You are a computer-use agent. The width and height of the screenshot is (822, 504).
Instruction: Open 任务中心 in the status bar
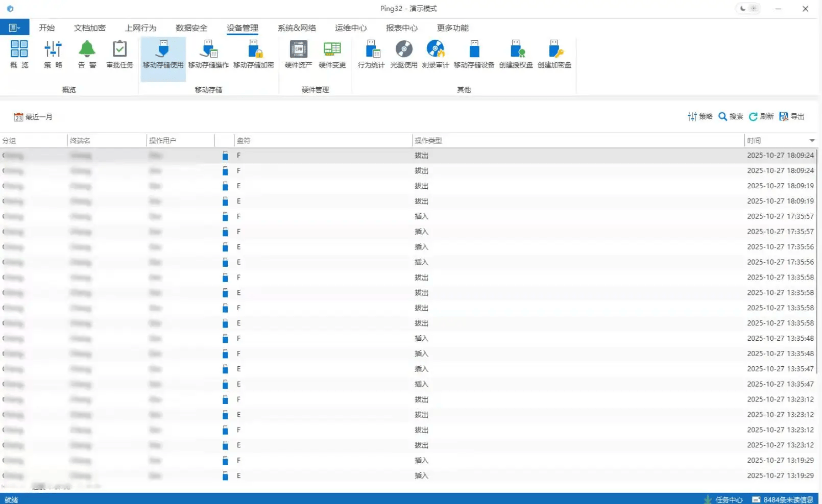click(723, 499)
